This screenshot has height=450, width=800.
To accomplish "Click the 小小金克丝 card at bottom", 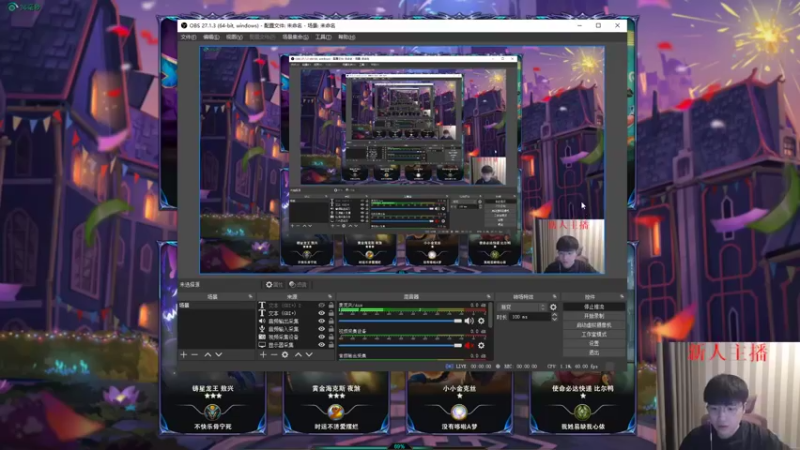I will pyautogui.click(x=460, y=403).
